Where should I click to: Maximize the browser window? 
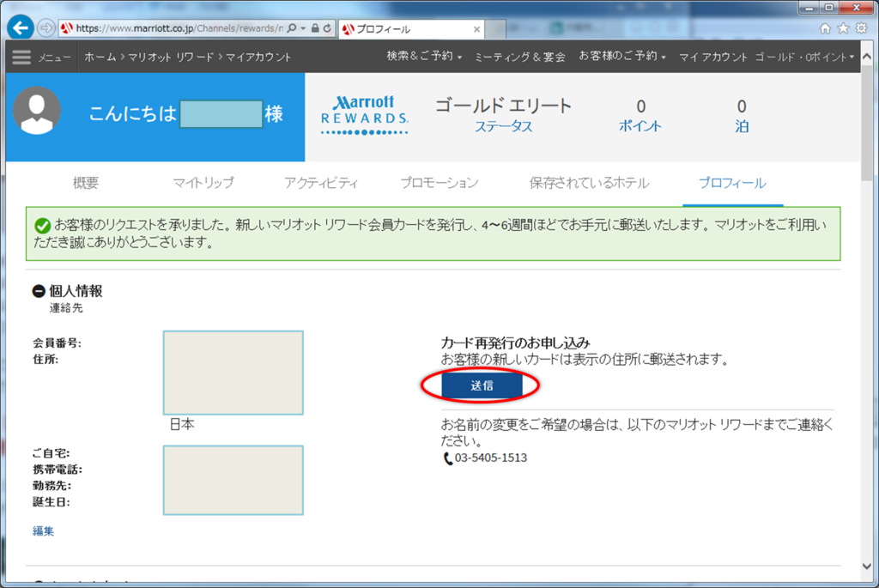pos(828,8)
